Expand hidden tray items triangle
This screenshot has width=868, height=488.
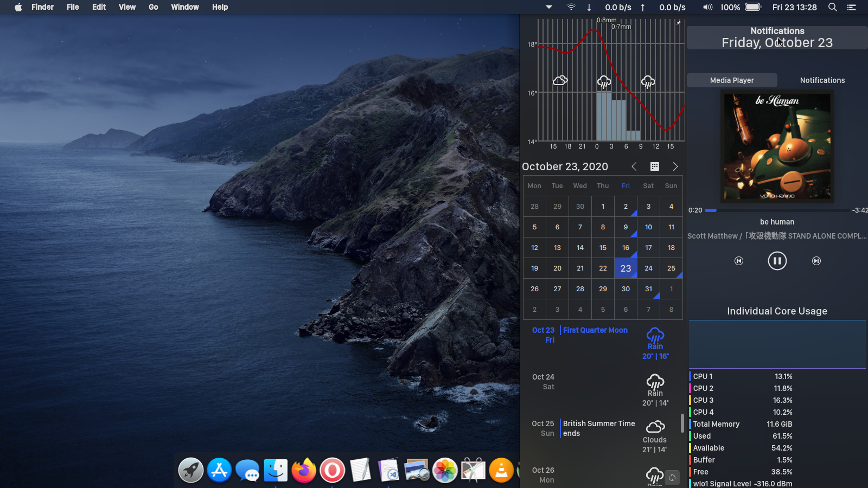pyautogui.click(x=549, y=7)
